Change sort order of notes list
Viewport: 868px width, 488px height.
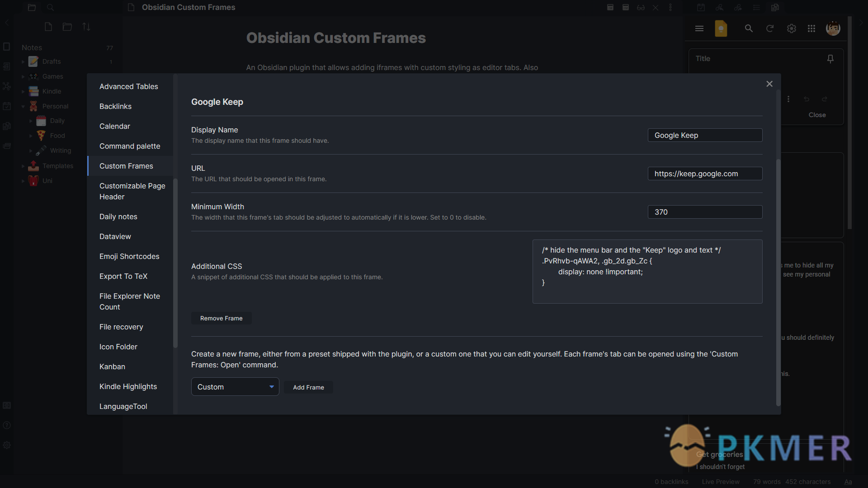(x=86, y=27)
